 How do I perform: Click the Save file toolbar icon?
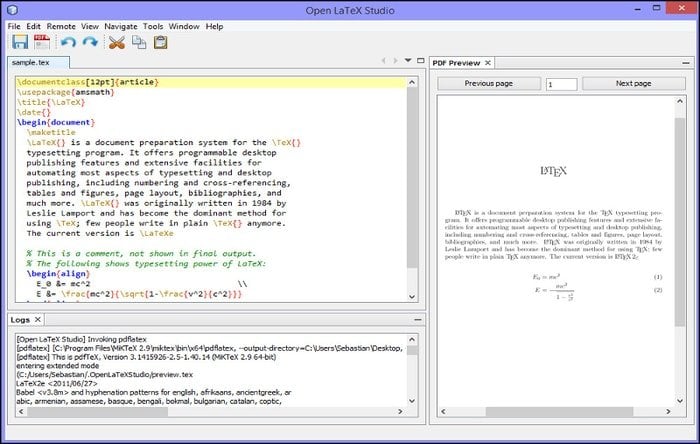coord(20,42)
